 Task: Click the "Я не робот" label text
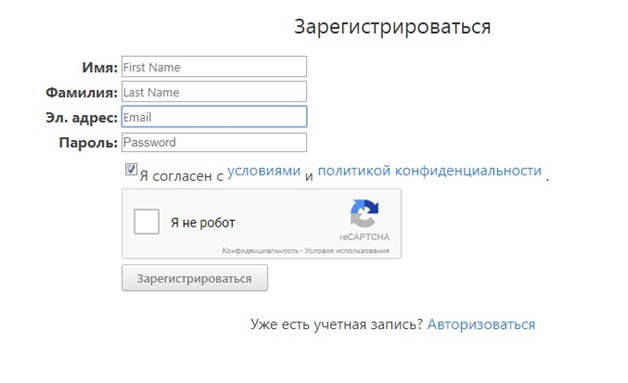(x=203, y=222)
